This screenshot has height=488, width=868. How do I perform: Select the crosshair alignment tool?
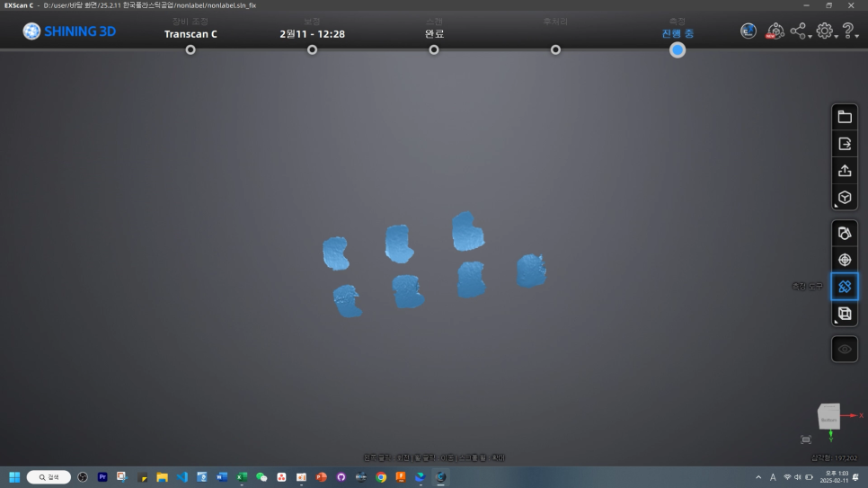point(845,260)
